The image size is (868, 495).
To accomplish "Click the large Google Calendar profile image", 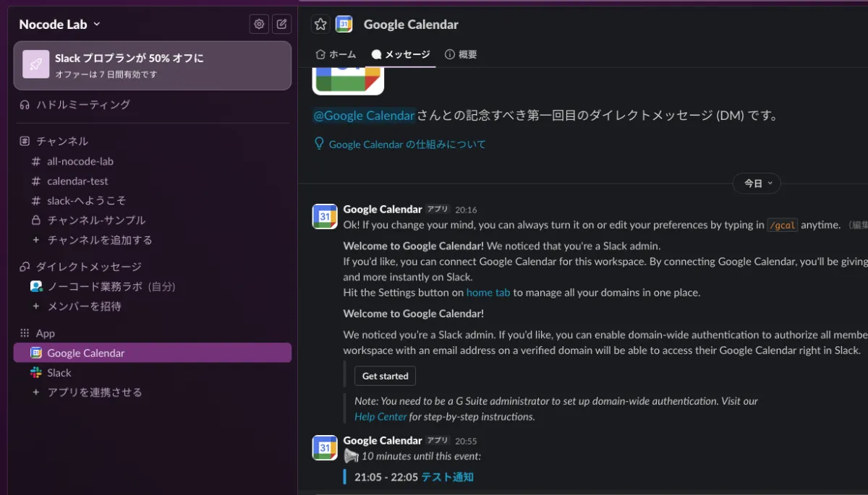I will 348,80.
